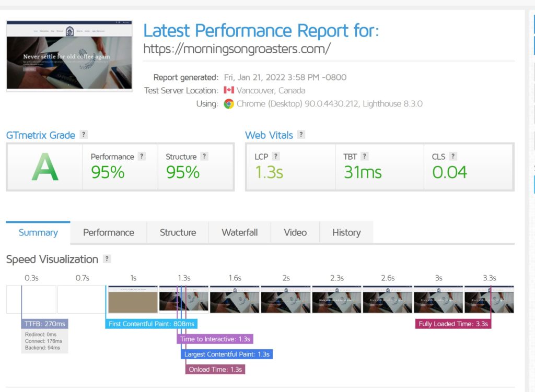Click the 2s filmstrip frame
This screenshot has height=392, width=535.
pos(286,299)
